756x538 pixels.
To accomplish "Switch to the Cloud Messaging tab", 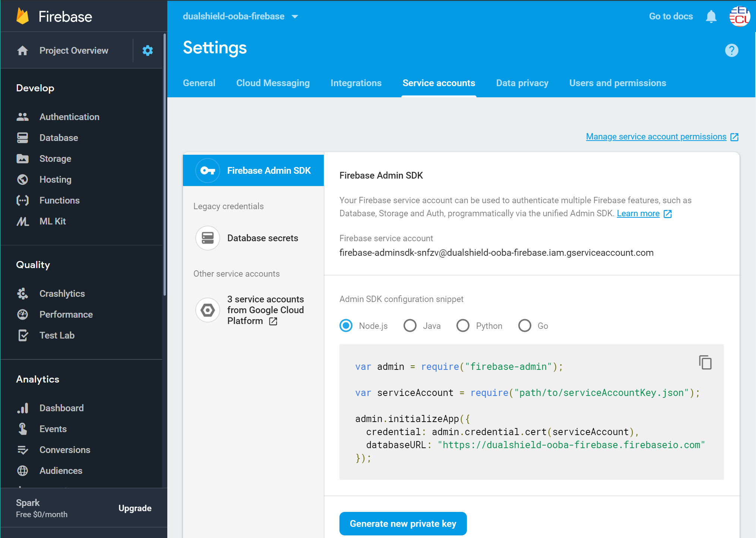I will [273, 83].
